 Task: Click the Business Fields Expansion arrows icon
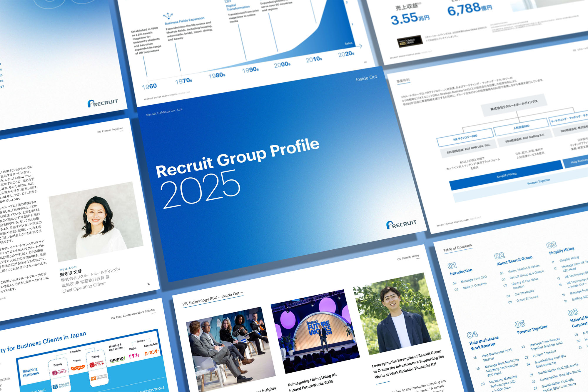pos(168,16)
